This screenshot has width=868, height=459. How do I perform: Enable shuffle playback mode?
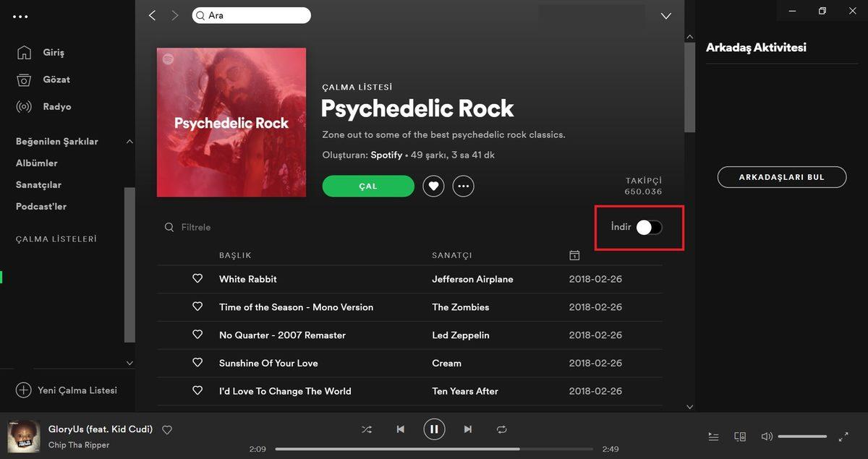(x=367, y=429)
